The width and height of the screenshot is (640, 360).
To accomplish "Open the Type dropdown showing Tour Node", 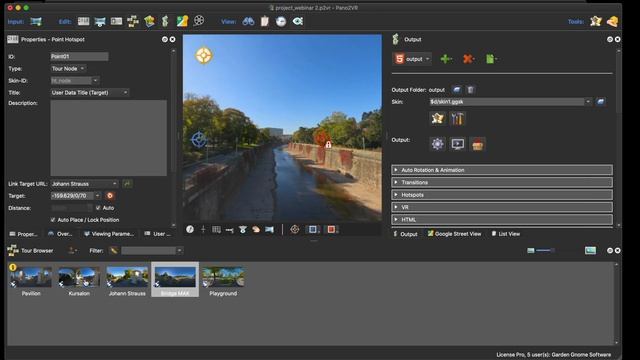I will click(x=68, y=69).
